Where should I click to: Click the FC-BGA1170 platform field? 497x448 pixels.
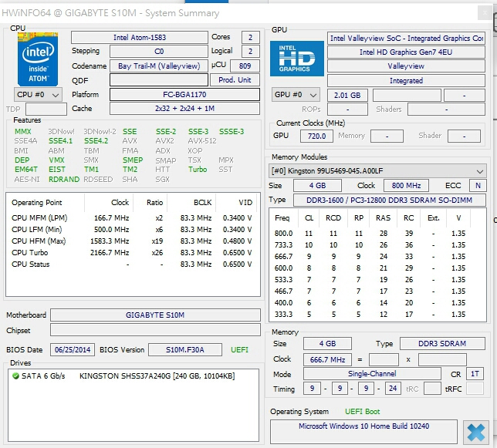[184, 94]
